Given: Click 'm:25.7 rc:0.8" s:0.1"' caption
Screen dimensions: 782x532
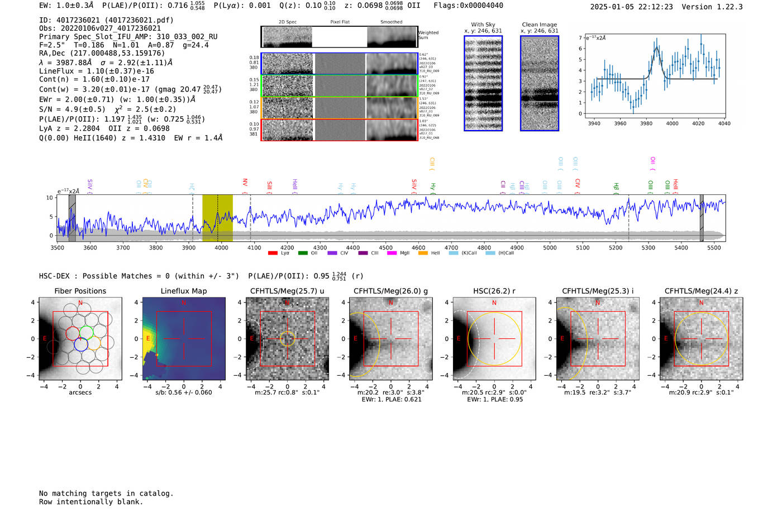Looking at the screenshot, I should click(x=288, y=392).
